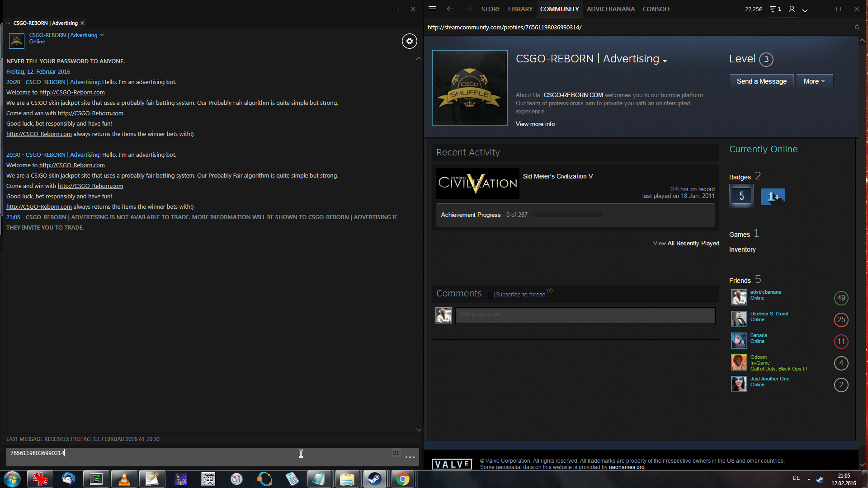Click the Steam icon in taskbar
This screenshot has height=488, width=868.
pyautogui.click(x=374, y=479)
